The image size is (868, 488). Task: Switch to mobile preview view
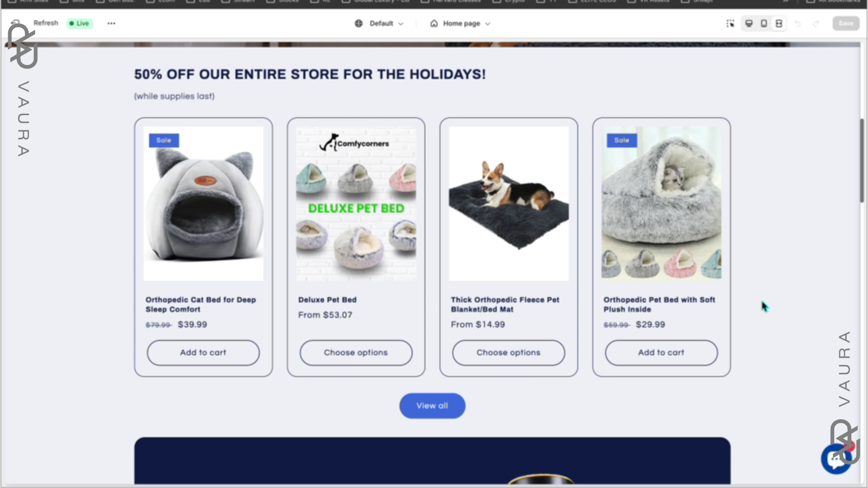point(764,23)
